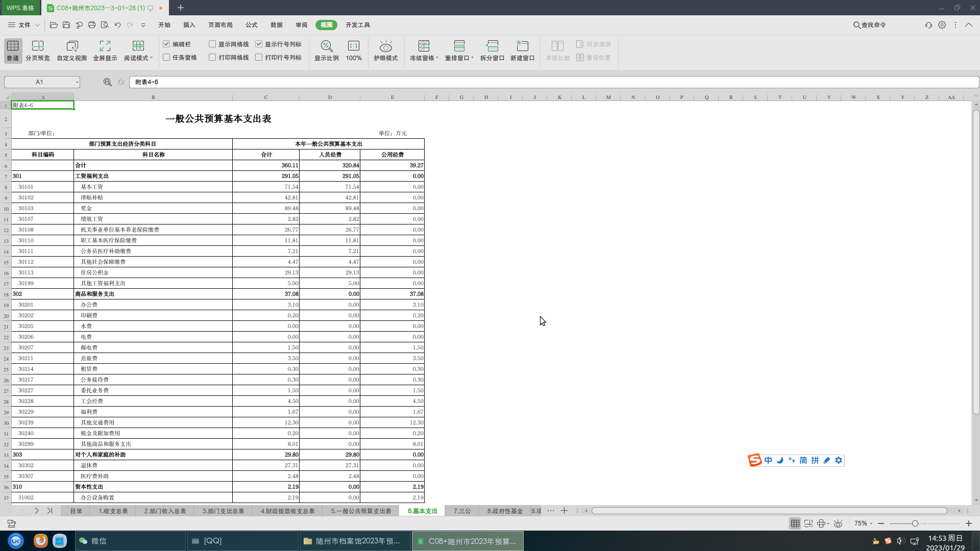
Task: Click the print icon in quick toolbar
Action: click(x=92, y=25)
